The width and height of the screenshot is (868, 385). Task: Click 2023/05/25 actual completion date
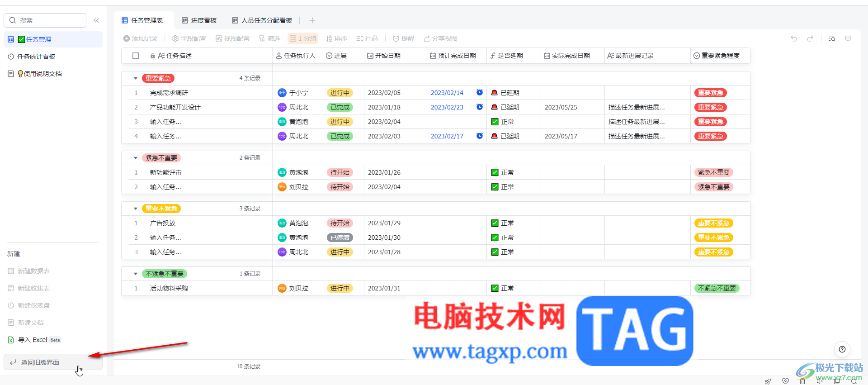(561, 107)
